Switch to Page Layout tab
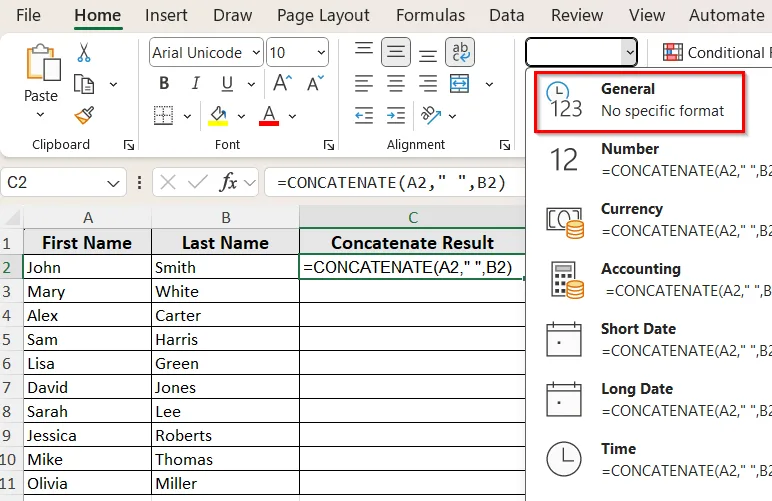 click(323, 15)
